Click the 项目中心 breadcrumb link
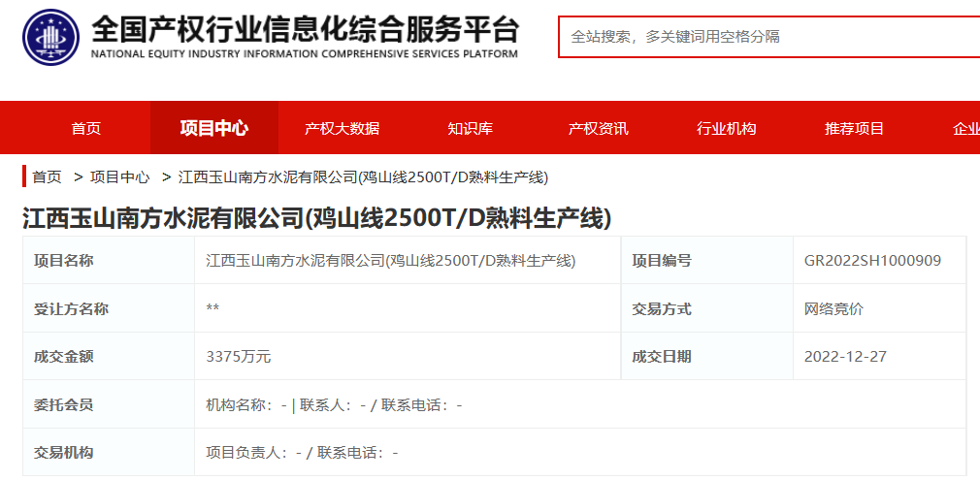The image size is (980, 480). [x=120, y=177]
